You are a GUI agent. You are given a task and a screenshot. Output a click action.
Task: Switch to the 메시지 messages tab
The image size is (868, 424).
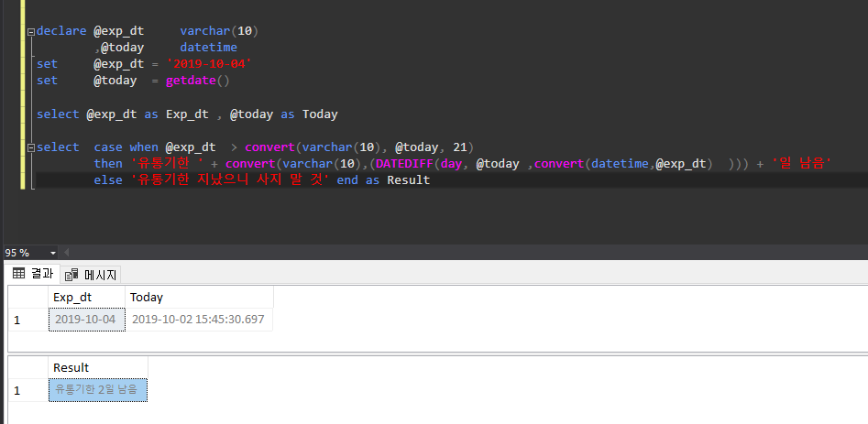pos(90,275)
